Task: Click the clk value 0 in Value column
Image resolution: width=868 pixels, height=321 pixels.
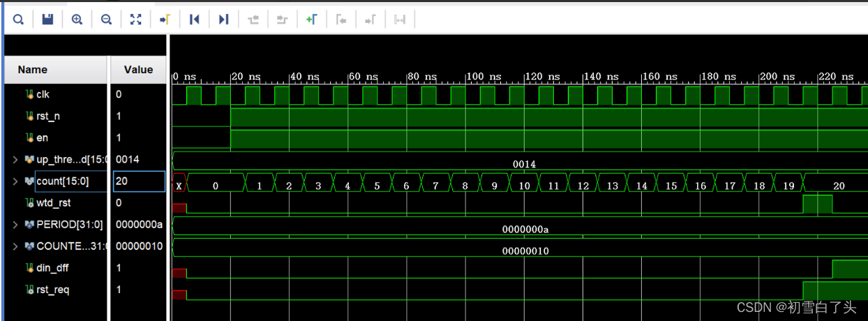Action: (x=119, y=94)
